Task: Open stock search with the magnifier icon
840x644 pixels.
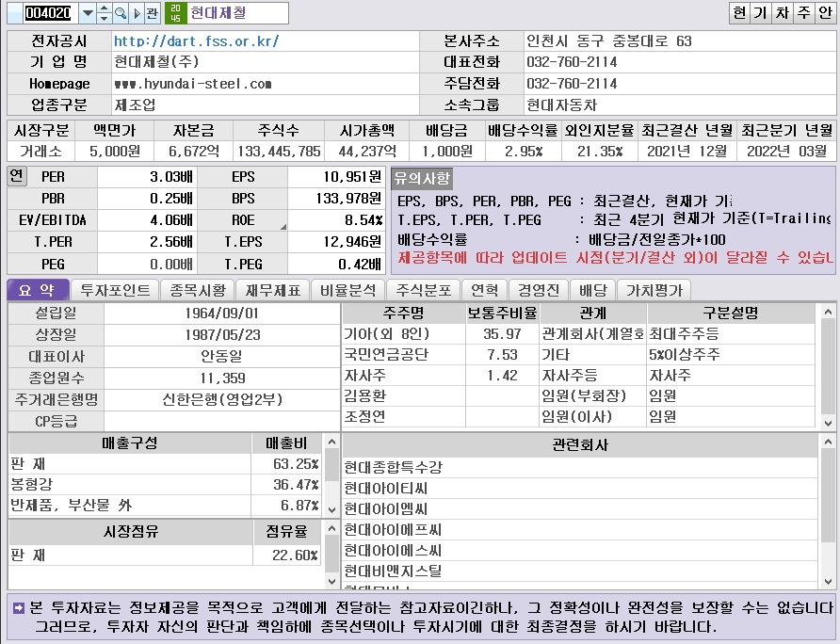Action: pyautogui.click(x=121, y=13)
